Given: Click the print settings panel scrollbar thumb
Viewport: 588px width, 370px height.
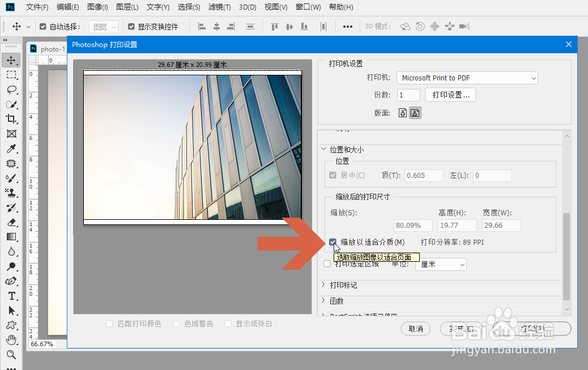Looking at the screenshot, I should pyautogui.click(x=566, y=257).
